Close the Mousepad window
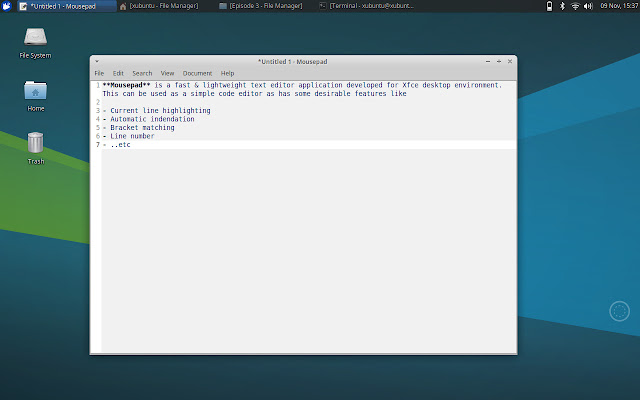This screenshot has width=640, height=400. 510,62
